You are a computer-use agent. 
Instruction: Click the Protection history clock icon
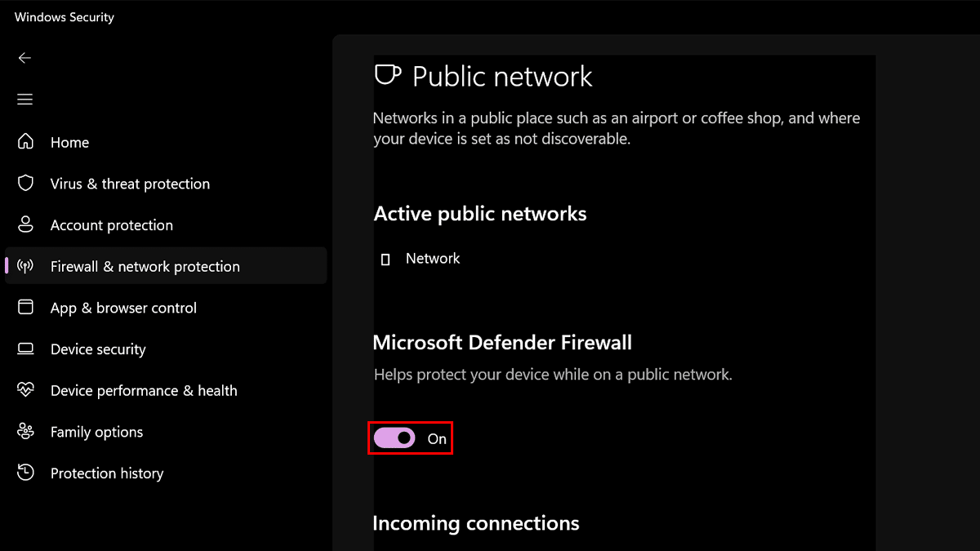pos(26,473)
